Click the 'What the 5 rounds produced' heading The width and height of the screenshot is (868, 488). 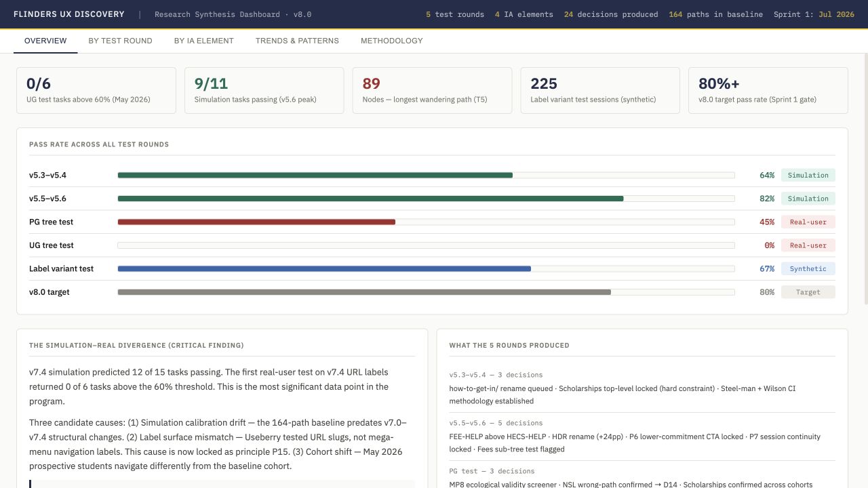[x=509, y=346]
